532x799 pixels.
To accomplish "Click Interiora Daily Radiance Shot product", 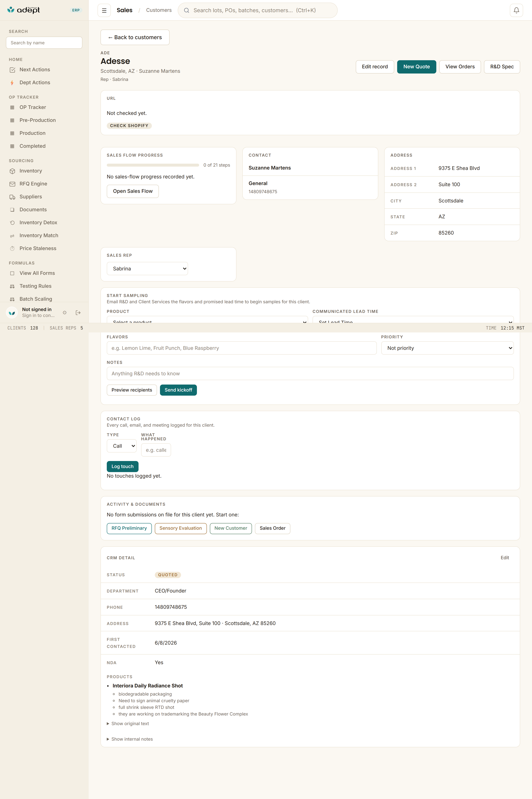I will pos(148,686).
